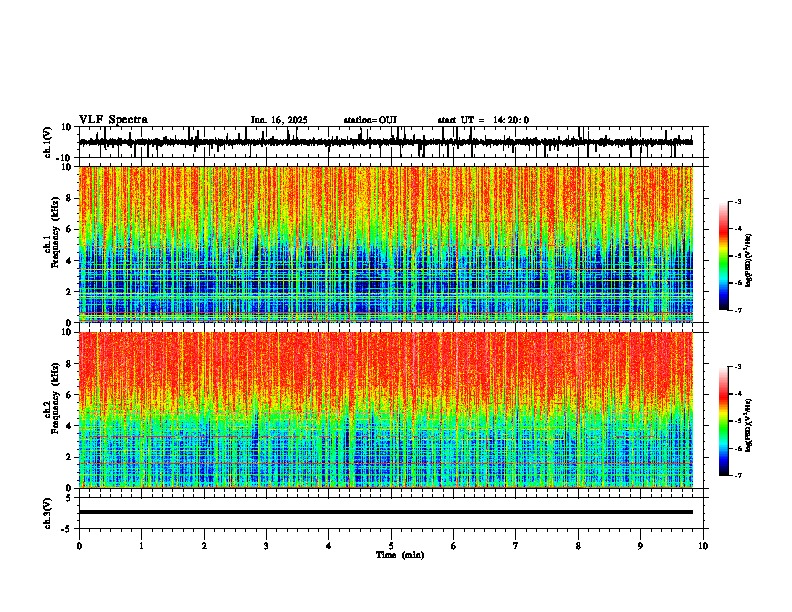Click the ch.1 color scale log(PSD) label

pyautogui.click(x=749, y=260)
